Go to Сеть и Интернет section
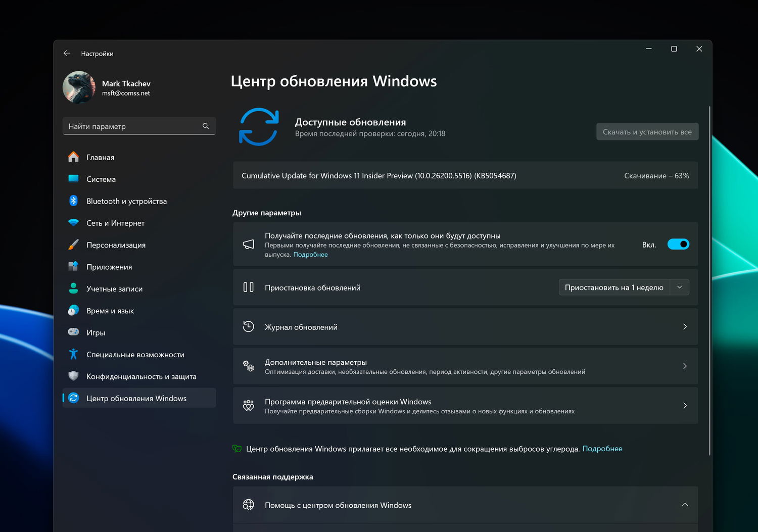758x532 pixels. coord(115,223)
